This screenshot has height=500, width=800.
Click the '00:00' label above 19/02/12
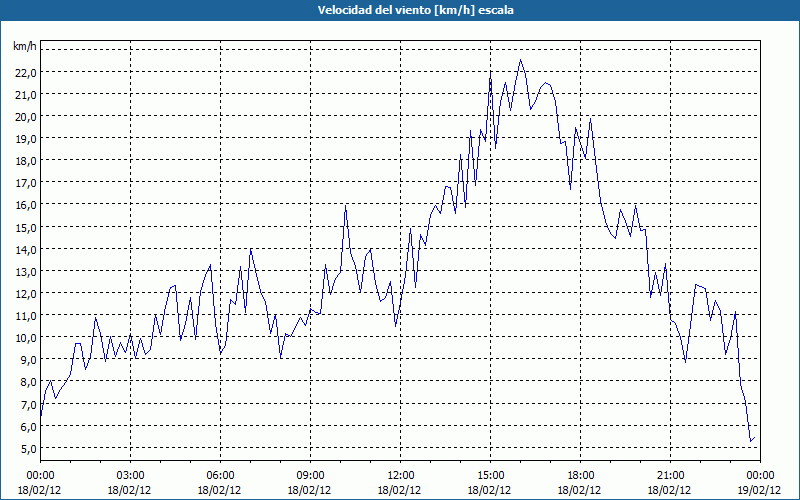760,476
